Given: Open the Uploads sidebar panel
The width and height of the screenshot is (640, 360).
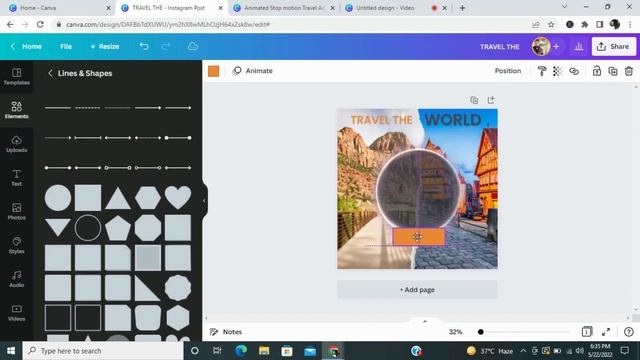Looking at the screenshot, I should [x=16, y=144].
